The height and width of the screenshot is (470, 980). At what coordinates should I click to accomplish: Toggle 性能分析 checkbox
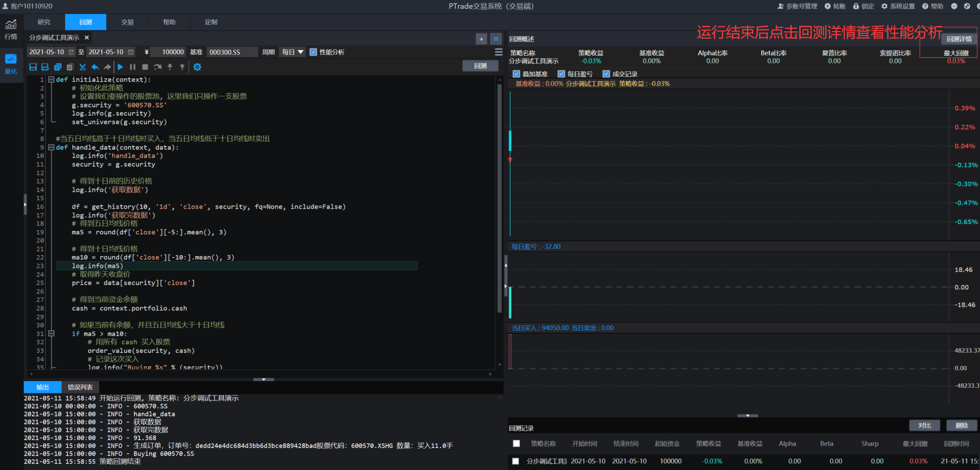(313, 52)
